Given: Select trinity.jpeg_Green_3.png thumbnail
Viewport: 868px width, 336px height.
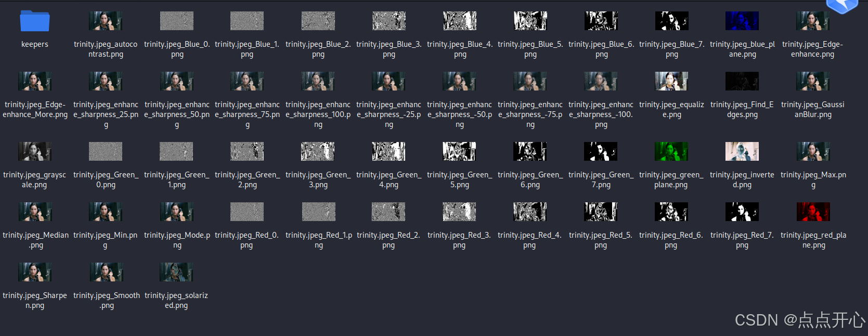Looking at the screenshot, I should 318,151.
